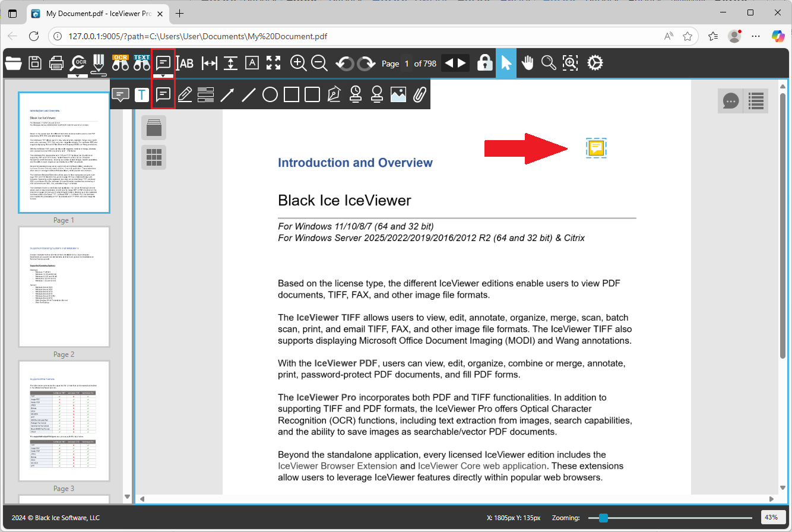The height and width of the screenshot is (532, 792).
Task: Open a new browser tab
Action: [x=179, y=13]
